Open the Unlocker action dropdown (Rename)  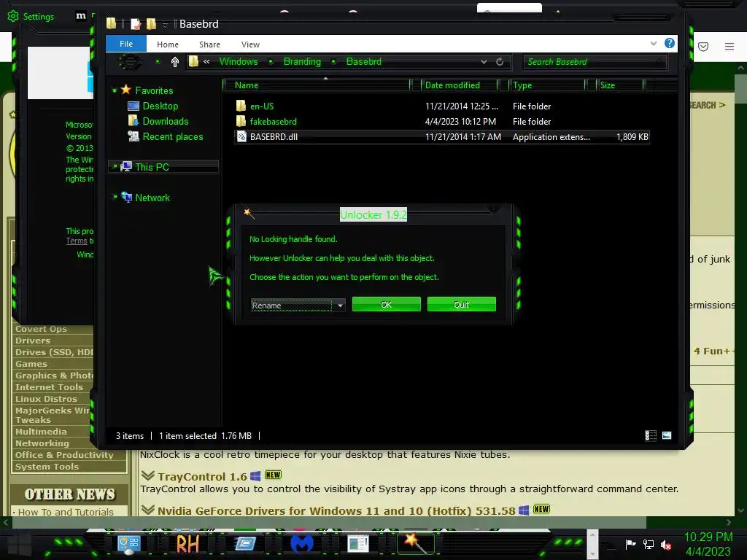pos(298,306)
